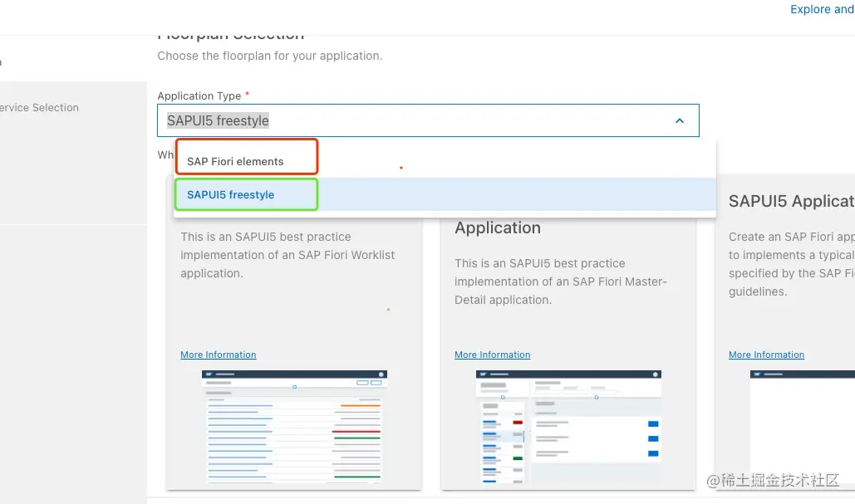The image size is (855, 504).
Task: Select the Worklist application preview thumbnail
Action: pos(294,427)
